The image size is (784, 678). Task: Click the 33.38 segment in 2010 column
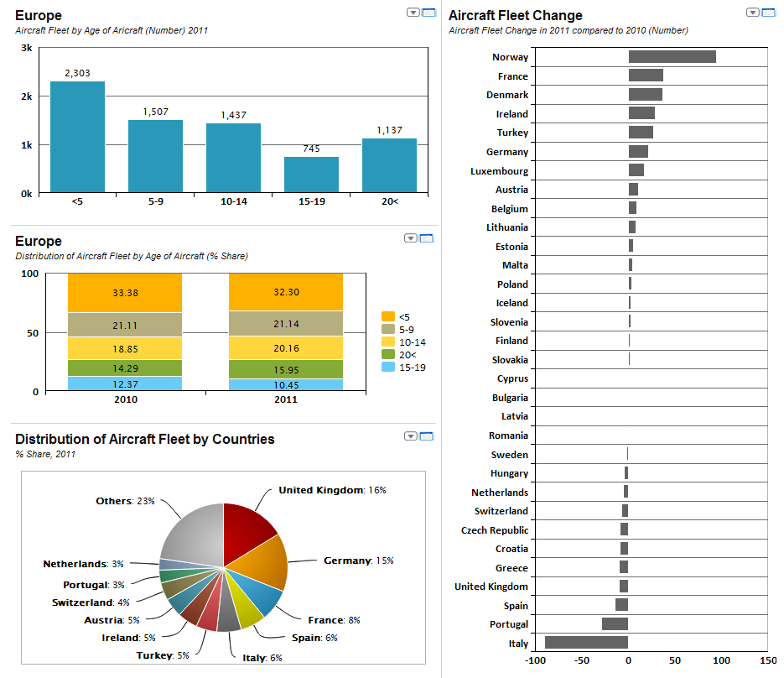(x=125, y=293)
